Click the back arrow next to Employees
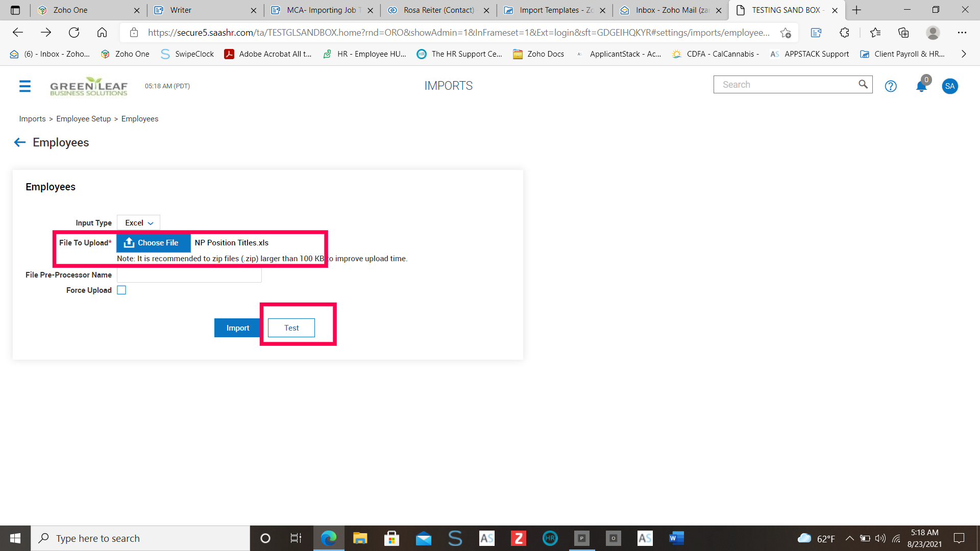 coord(19,142)
